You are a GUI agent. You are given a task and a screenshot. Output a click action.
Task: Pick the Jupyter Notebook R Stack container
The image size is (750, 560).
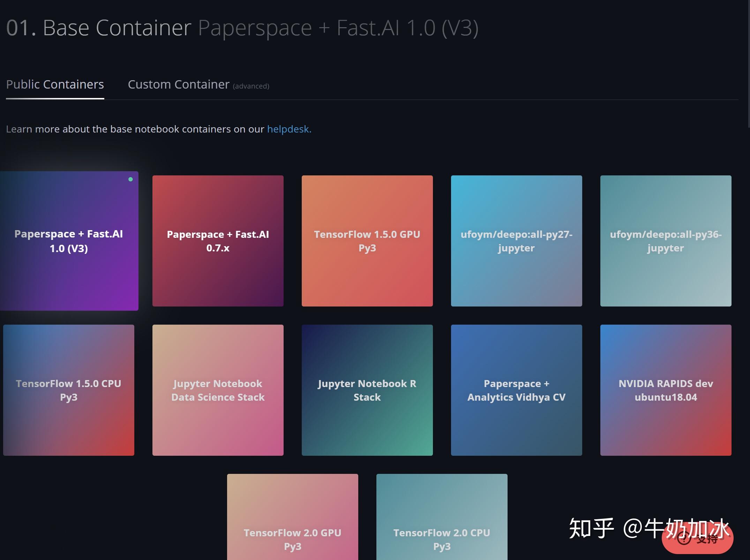click(367, 390)
